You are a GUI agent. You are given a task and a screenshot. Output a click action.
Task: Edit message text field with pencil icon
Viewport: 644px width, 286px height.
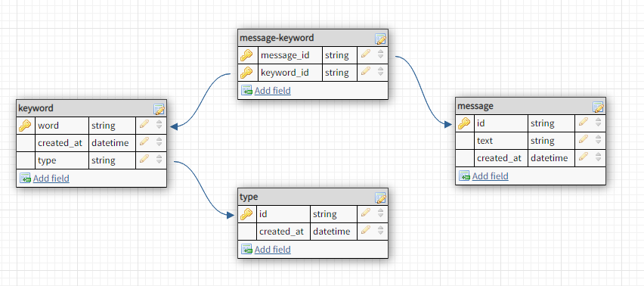click(584, 139)
